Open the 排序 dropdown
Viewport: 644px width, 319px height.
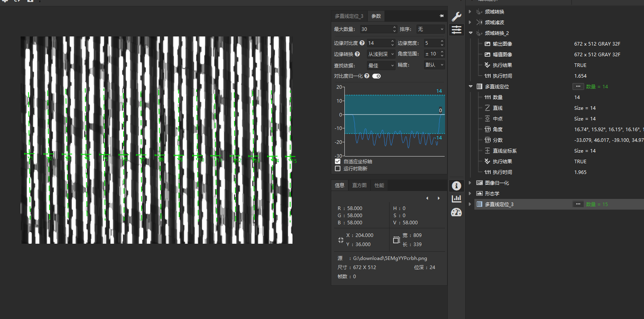click(x=430, y=29)
